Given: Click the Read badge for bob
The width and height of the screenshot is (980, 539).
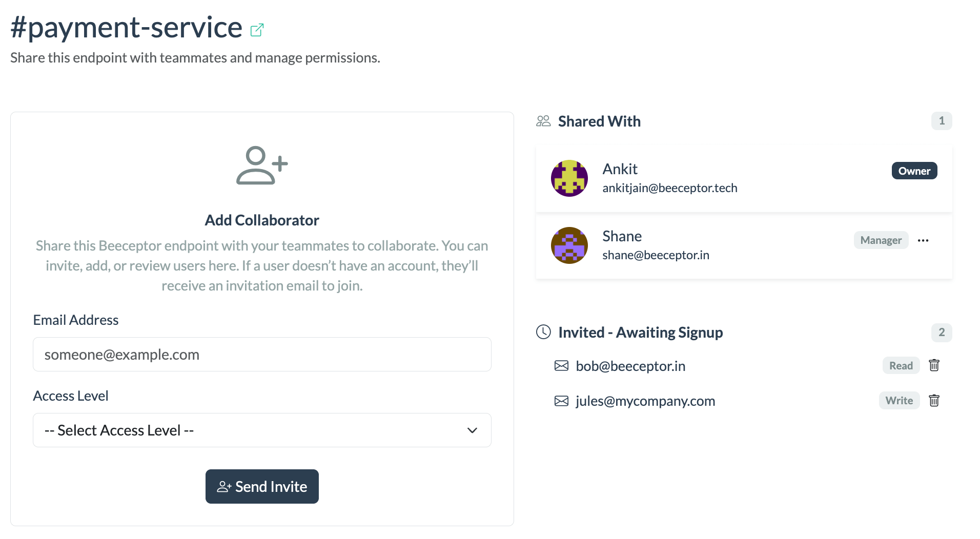Looking at the screenshot, I should (901, 366).
